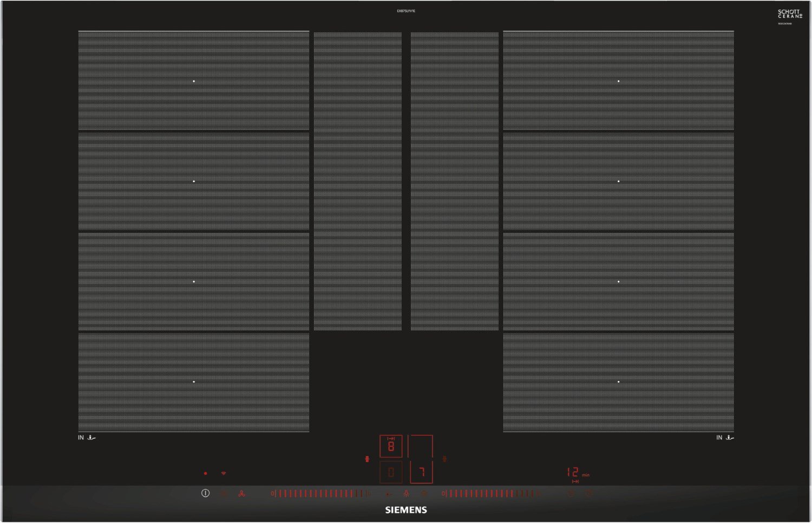Tap the hood light icon between sliders
Viewport: 812px width, 523px height.
pyautogui.click(x=406, y=493)
